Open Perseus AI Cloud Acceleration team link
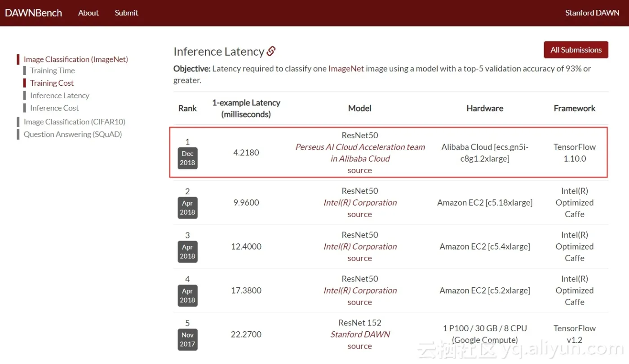 (x=360, y=153)
